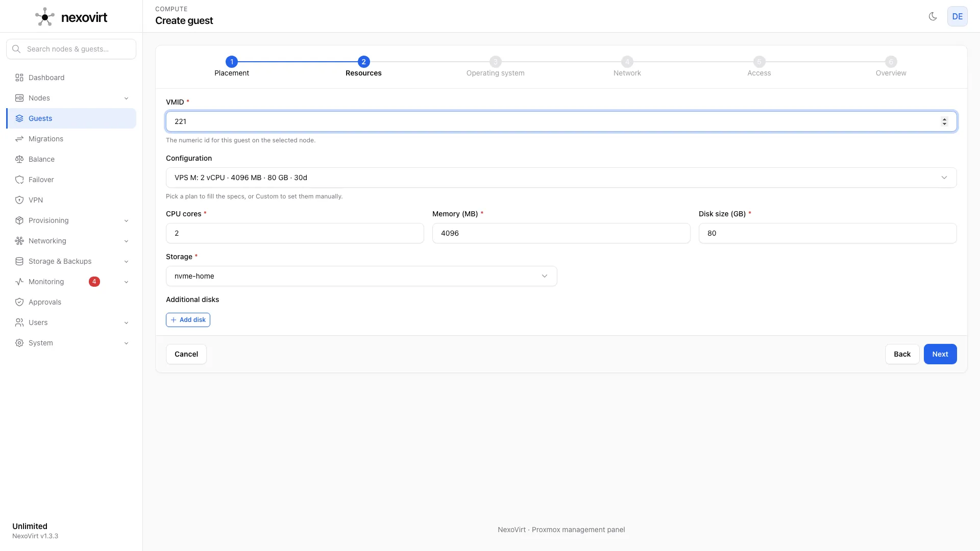Screen dimensions: 980x551
Task: Click the Users people icon
Action: pyautogui.click(x=19, y=322)
